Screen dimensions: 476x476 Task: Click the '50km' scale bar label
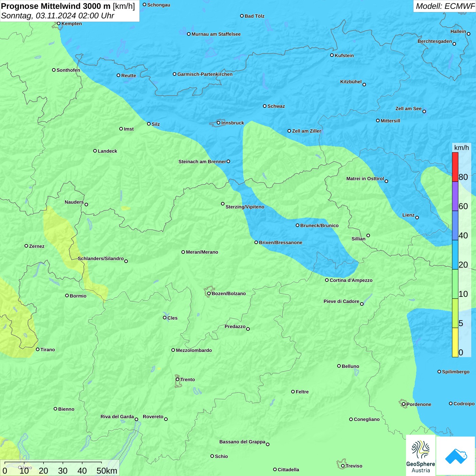tap(107, 471)
